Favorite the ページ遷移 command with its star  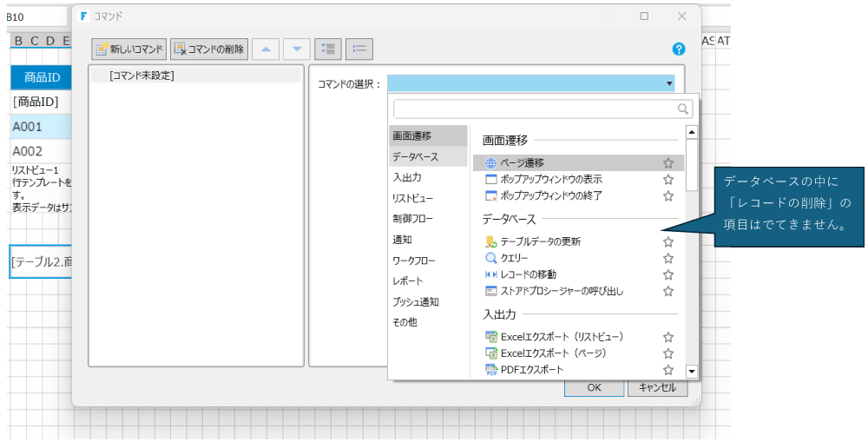point(668,163)
